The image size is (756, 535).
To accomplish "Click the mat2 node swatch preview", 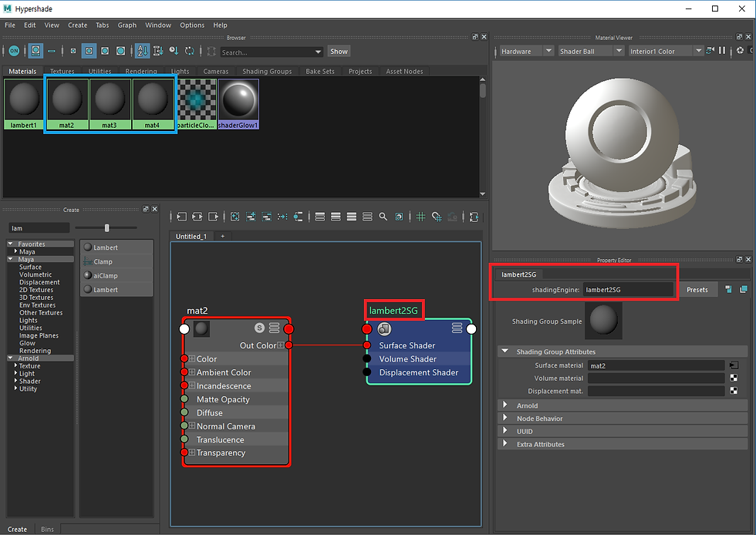I will point(201,328).
